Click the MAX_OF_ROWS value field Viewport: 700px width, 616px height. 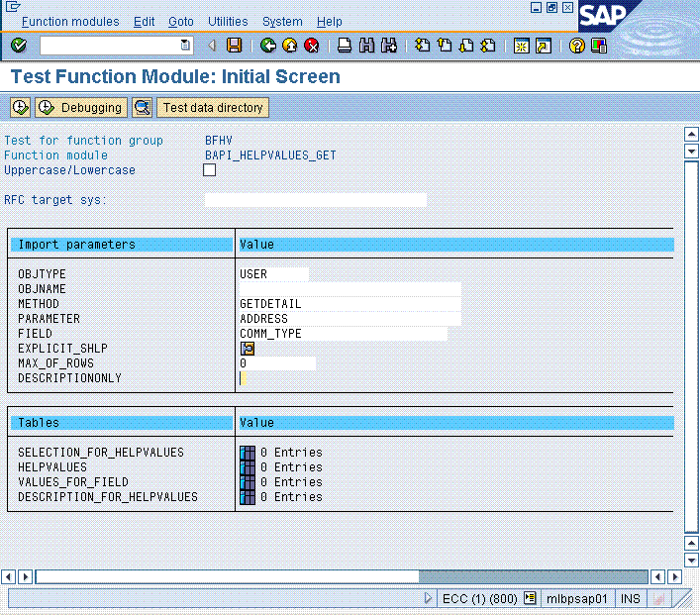pos(277,363)
